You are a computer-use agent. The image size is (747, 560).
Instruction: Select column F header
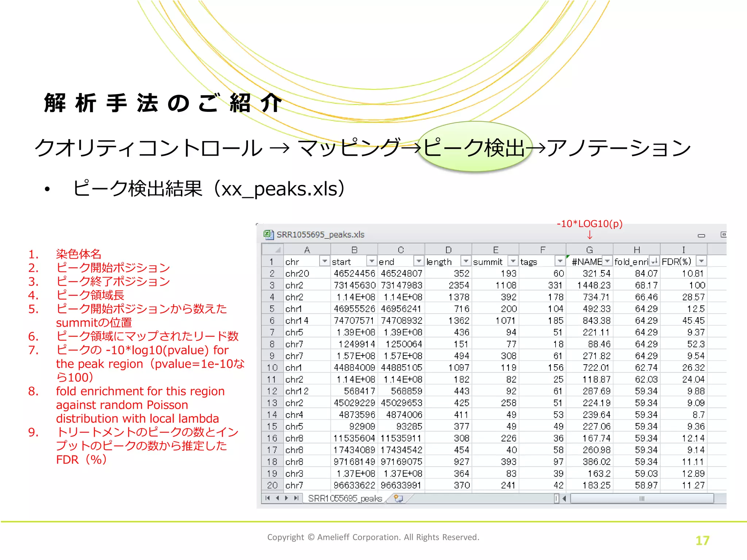point(542,250)
